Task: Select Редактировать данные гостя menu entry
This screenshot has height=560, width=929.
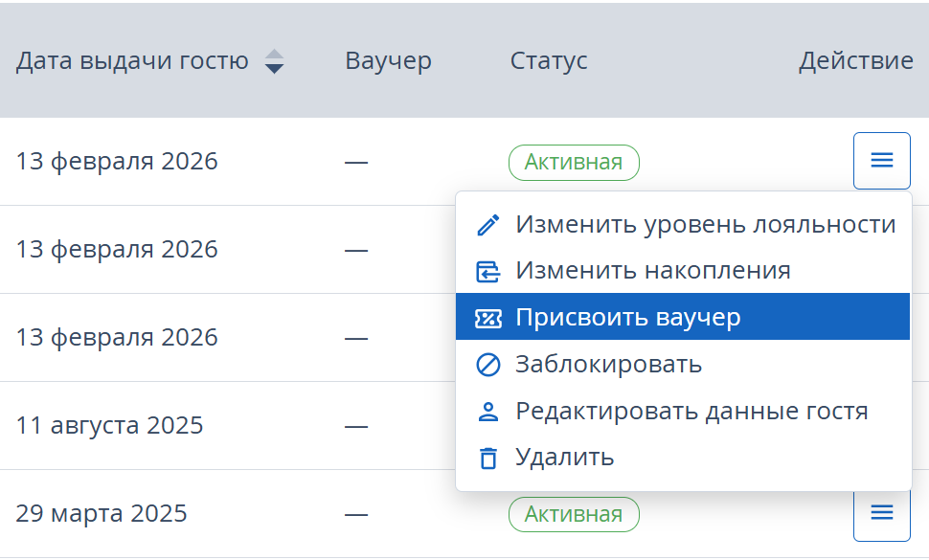Action: 683,411
